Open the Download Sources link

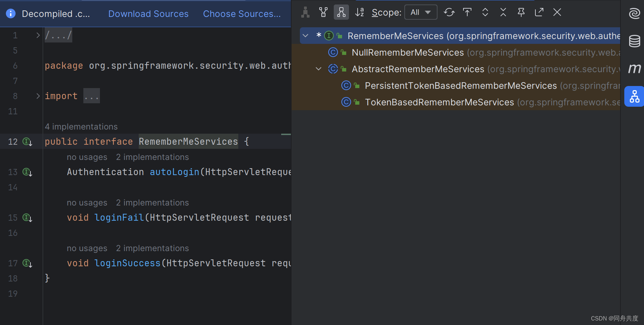tap(148, 14)
